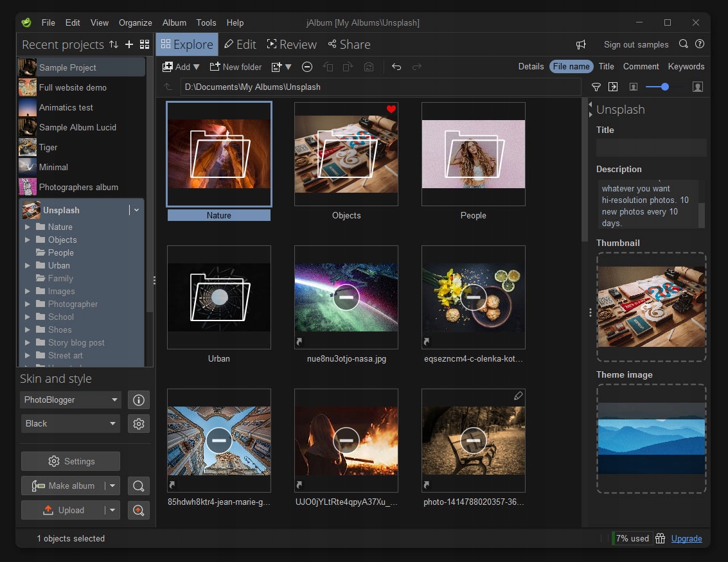Toggle the Details label view
Viewport: 728px width, 562px height.
tap(531, 66)
